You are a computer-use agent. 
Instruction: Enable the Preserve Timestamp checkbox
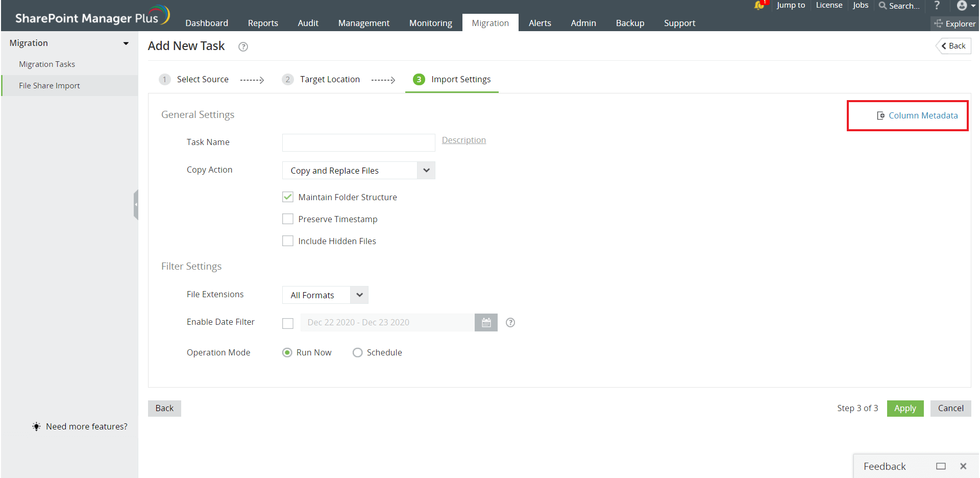click(288, 219)
